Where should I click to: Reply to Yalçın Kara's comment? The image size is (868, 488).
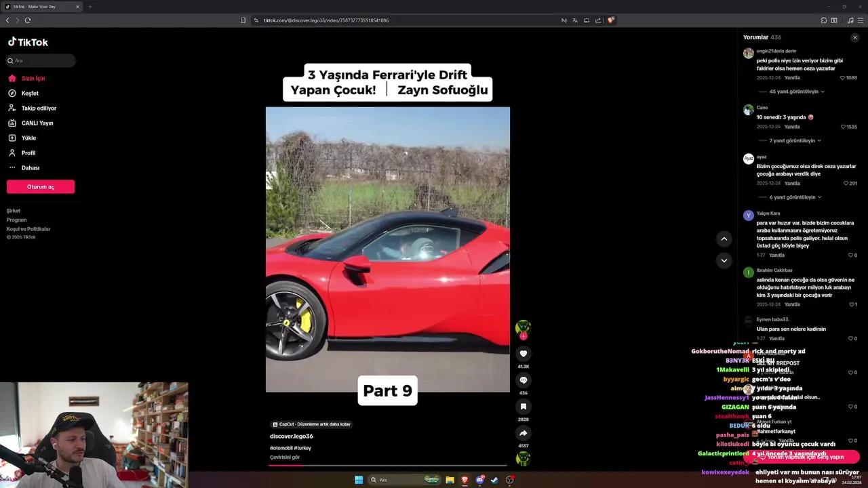point(777,256)
